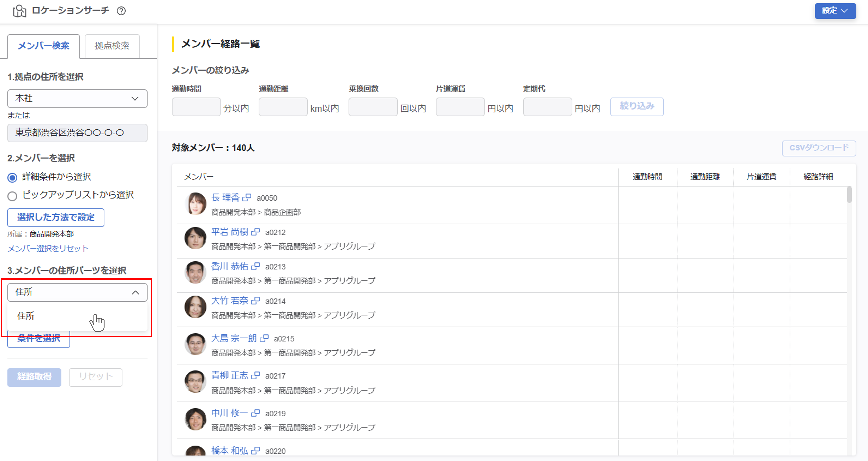
Task: Open 大島 宗一朗's profile external link icon
Action: [265, 339]
